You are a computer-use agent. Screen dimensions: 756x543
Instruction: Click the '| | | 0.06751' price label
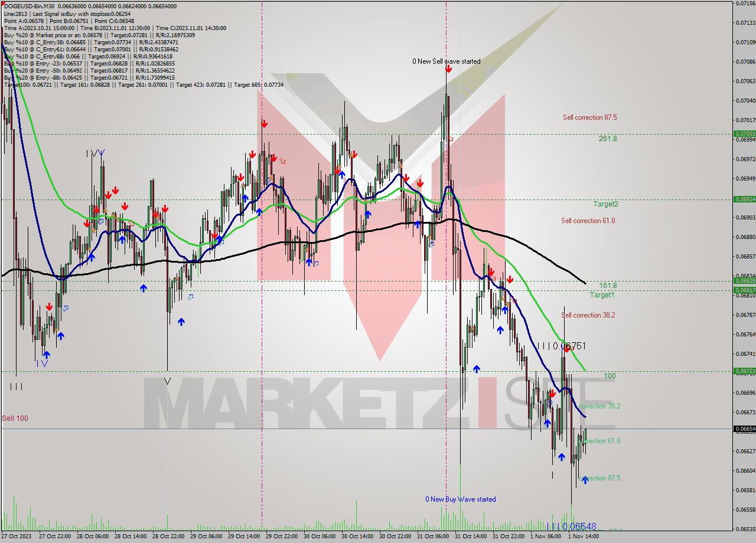click(562, 346)
